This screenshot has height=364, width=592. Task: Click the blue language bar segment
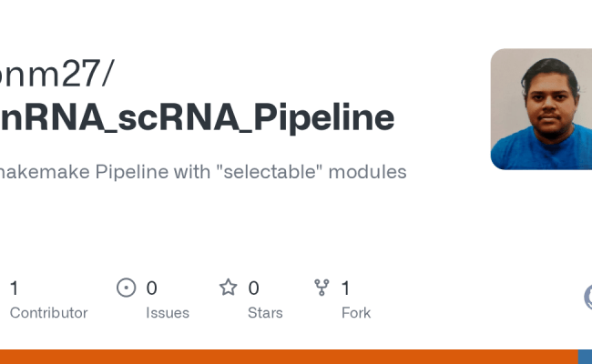point(585,357)
